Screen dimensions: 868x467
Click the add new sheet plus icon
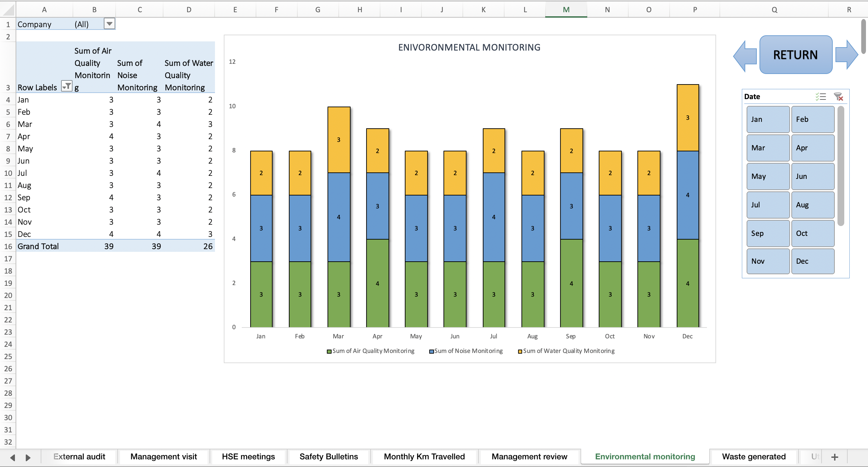(835, 456)
